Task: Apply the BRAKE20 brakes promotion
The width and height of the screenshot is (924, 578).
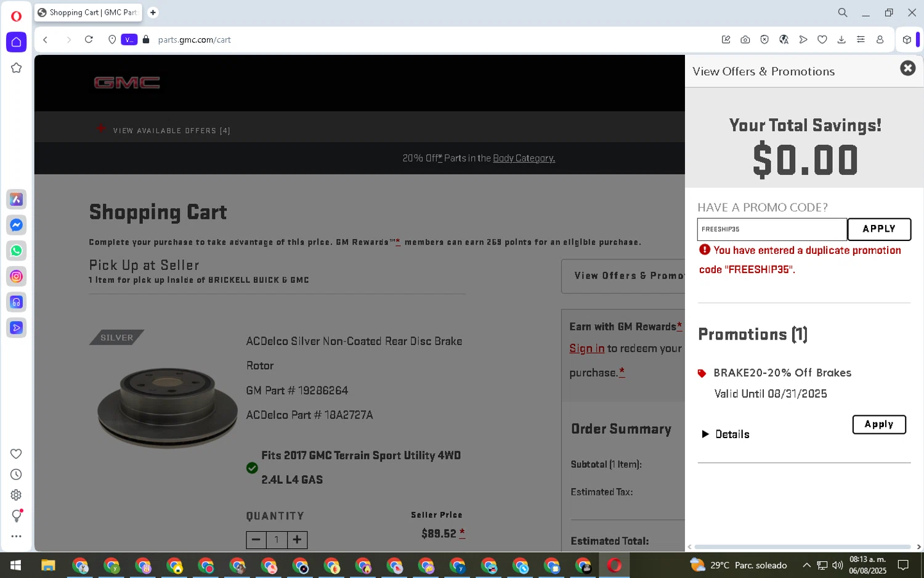Action: (x=879, y=425)
